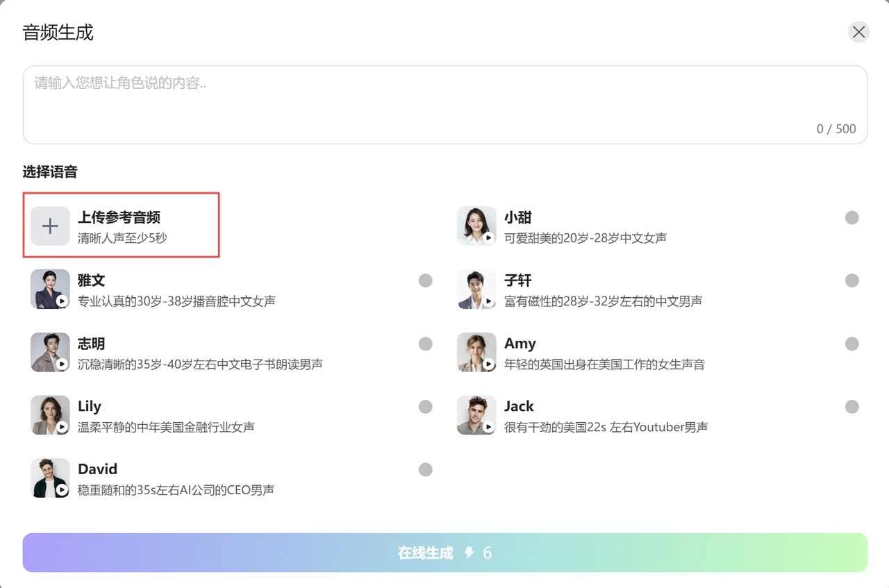Choose the 志明 voice radio button
Image resolution: width=889 pixels, height=588 pixels.
pyautogui.click(x=425, y=344)
